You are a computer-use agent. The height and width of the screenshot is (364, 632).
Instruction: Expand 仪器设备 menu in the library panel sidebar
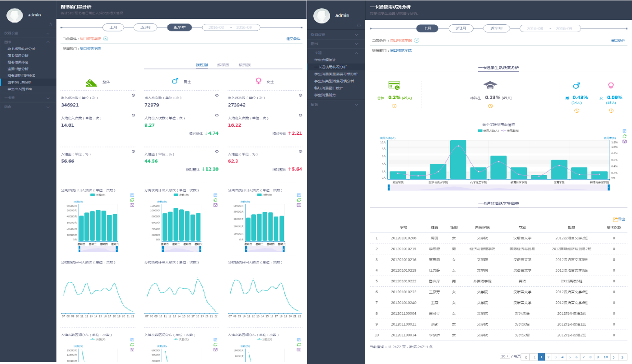(x=28, y=33)
